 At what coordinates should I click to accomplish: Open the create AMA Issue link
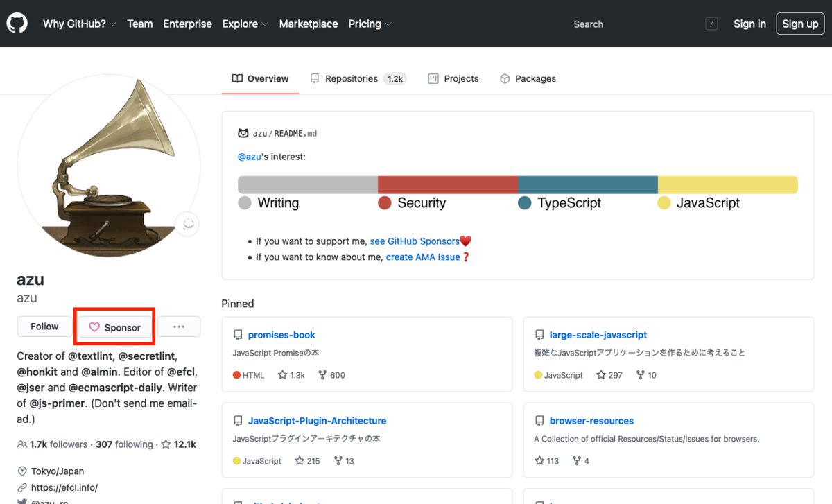click(423, 257)
